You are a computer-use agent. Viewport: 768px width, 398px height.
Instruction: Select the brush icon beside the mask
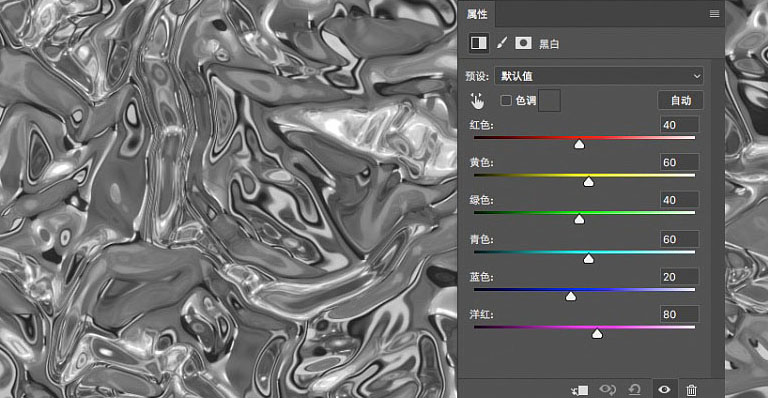[x=502, y=43]
